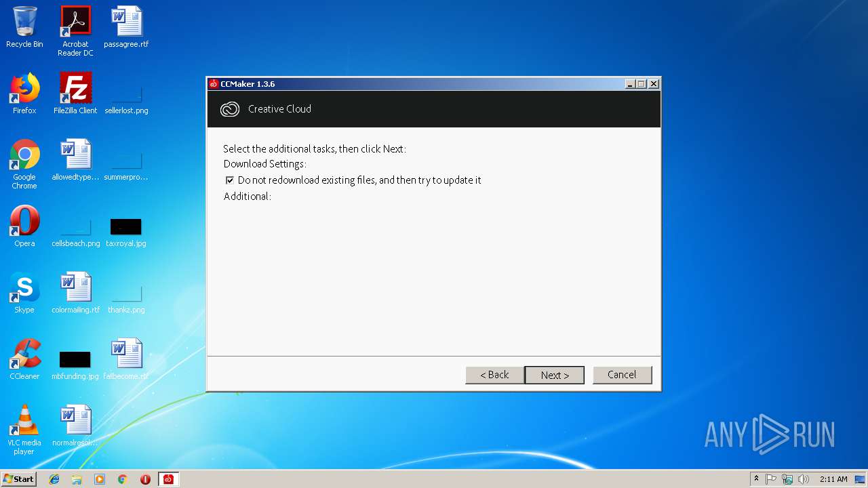Click the 'Additional:' label
The height and width of the screenshot is (488, 868).
pos(248,197)
